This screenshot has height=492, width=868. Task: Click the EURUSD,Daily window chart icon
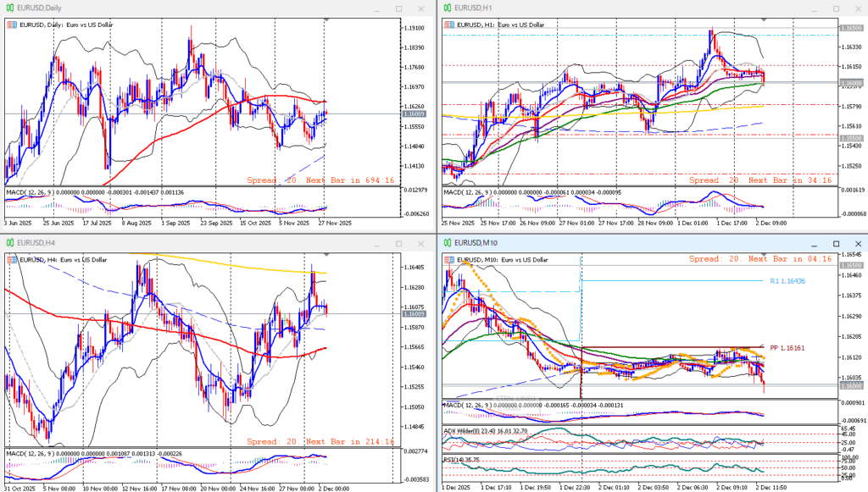point(9,8)
